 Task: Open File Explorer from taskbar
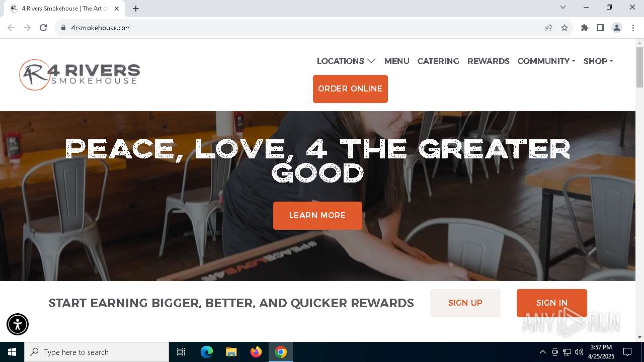point(231,352)
